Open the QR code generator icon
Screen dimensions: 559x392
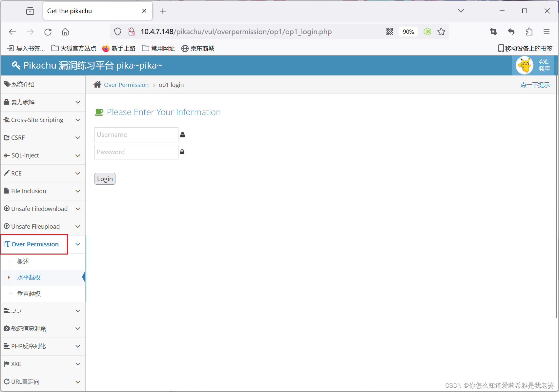pos(389,32)
